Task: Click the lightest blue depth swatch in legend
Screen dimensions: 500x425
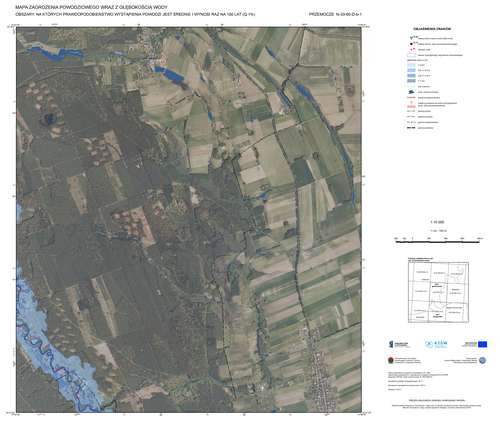Action: point(411,65)
